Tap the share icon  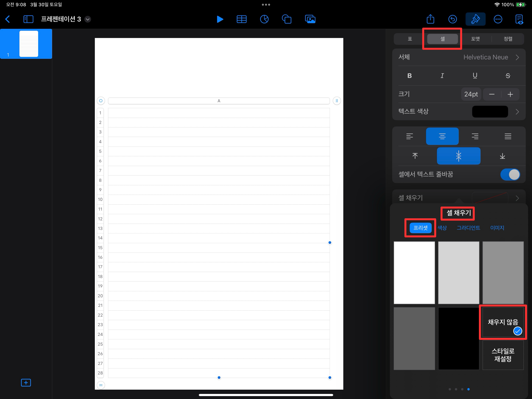coord(430,19)
